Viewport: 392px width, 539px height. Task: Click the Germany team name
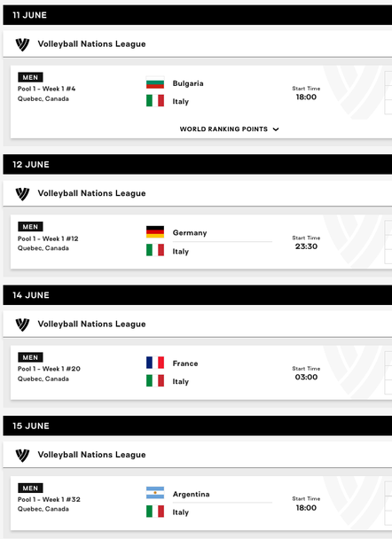tap(190, 233)
